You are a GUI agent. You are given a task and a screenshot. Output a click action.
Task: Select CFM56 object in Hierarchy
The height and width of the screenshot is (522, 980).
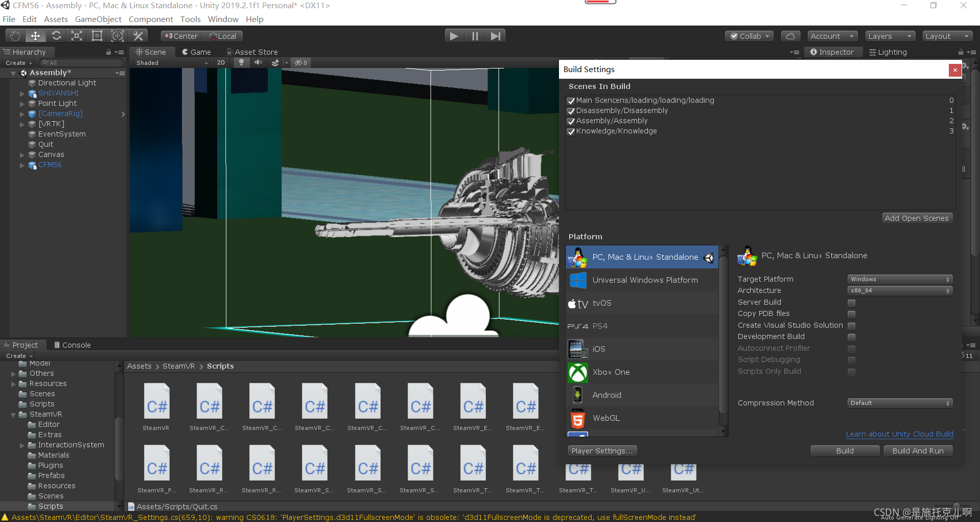click(x=50, y=165)
